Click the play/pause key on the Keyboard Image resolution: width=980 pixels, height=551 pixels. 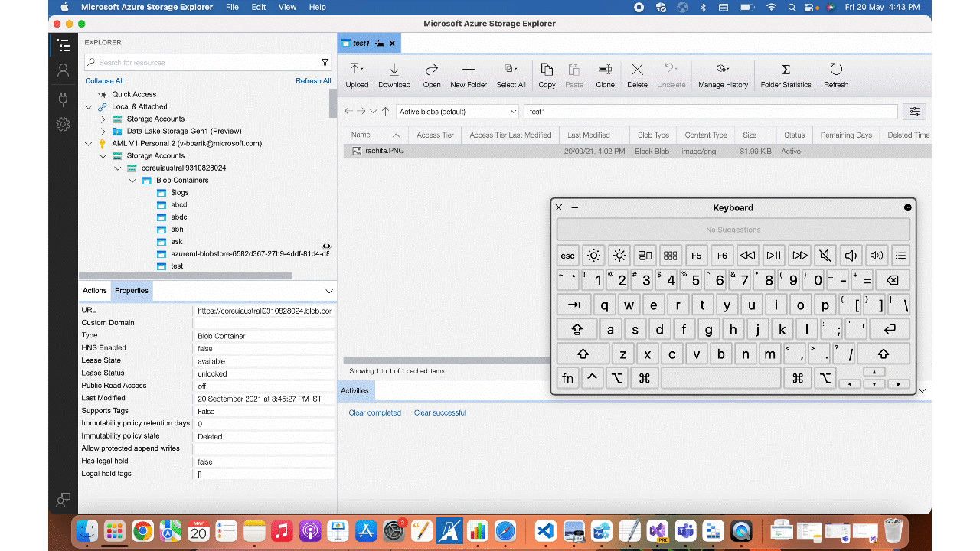point(774,256)
